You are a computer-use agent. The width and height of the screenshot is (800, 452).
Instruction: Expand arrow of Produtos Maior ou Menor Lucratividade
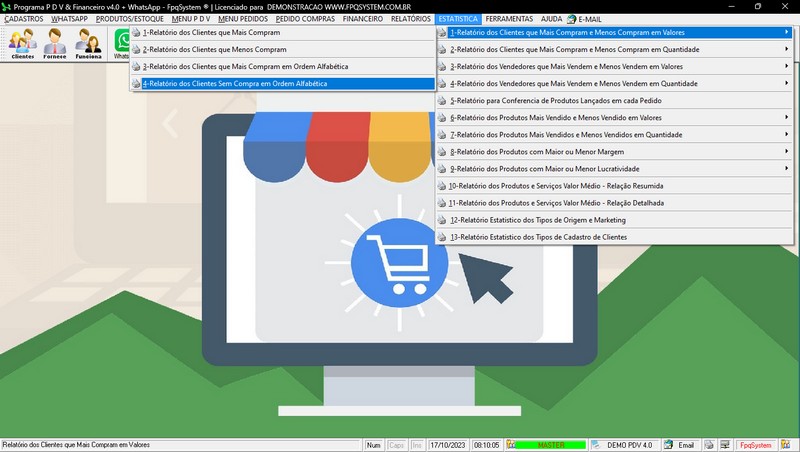point(787,168)
